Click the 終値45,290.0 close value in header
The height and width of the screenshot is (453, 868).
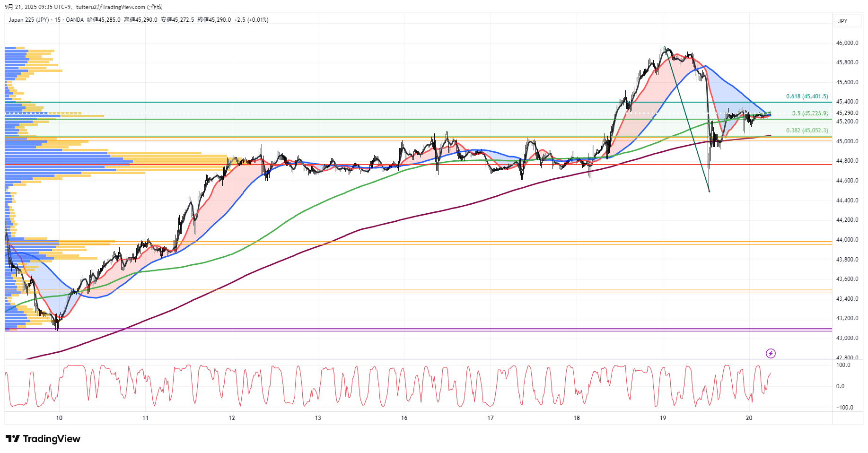(214, 20)
